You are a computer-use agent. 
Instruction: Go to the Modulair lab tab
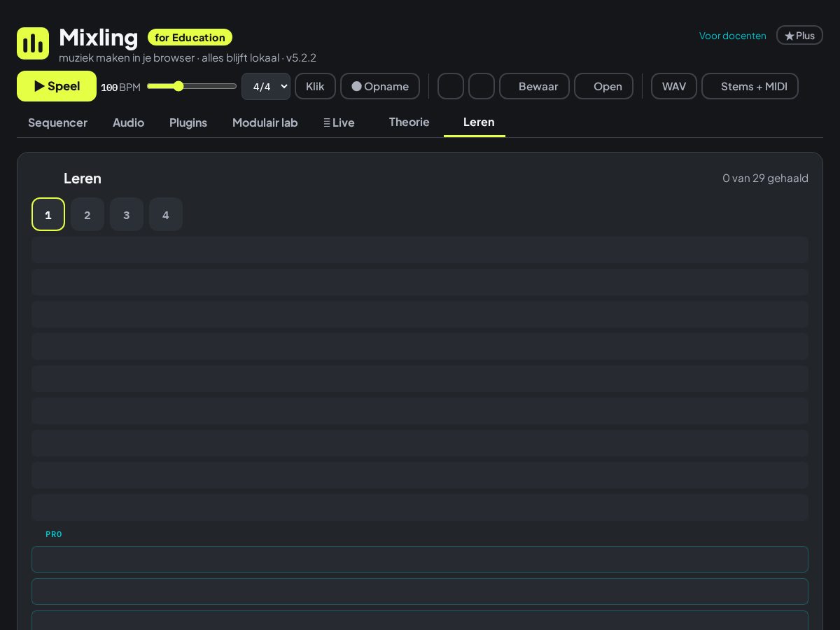(265, 122)
